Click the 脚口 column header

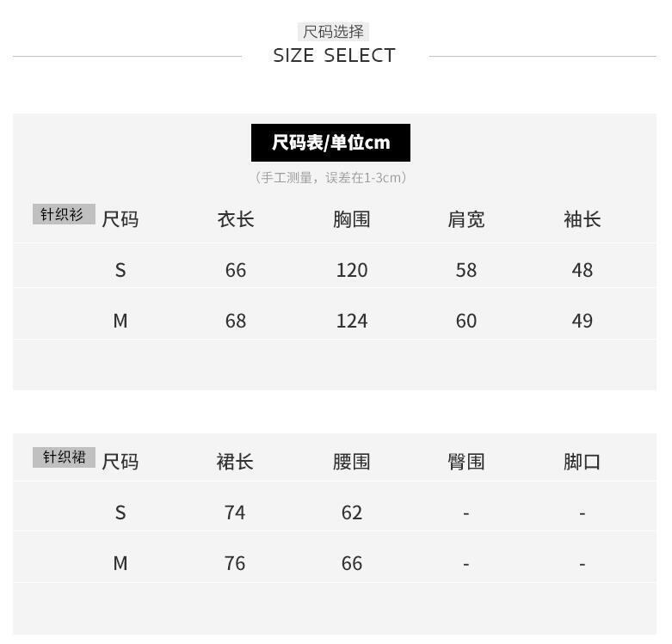pyautogui.click(x=582, y=462)
